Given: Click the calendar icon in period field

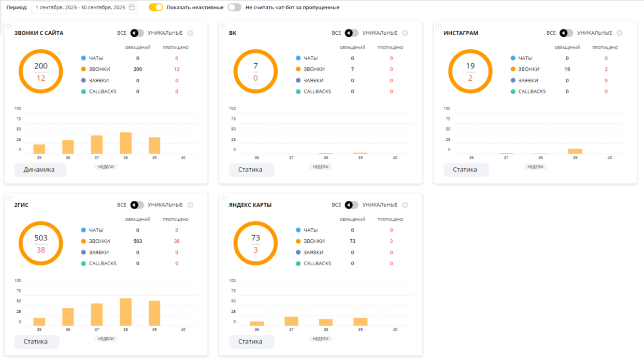Looking at the screenshot, I should point(132,7).
